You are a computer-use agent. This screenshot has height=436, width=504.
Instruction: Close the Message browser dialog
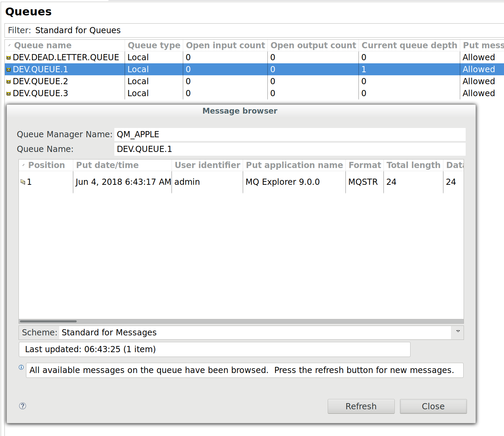pos(433,406)
